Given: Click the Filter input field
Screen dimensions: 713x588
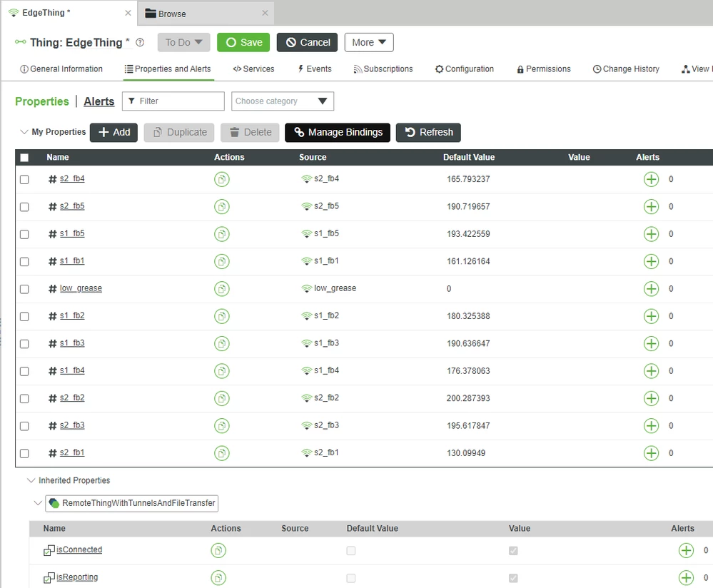Looking at the screenshot, I should pos(173,101).
